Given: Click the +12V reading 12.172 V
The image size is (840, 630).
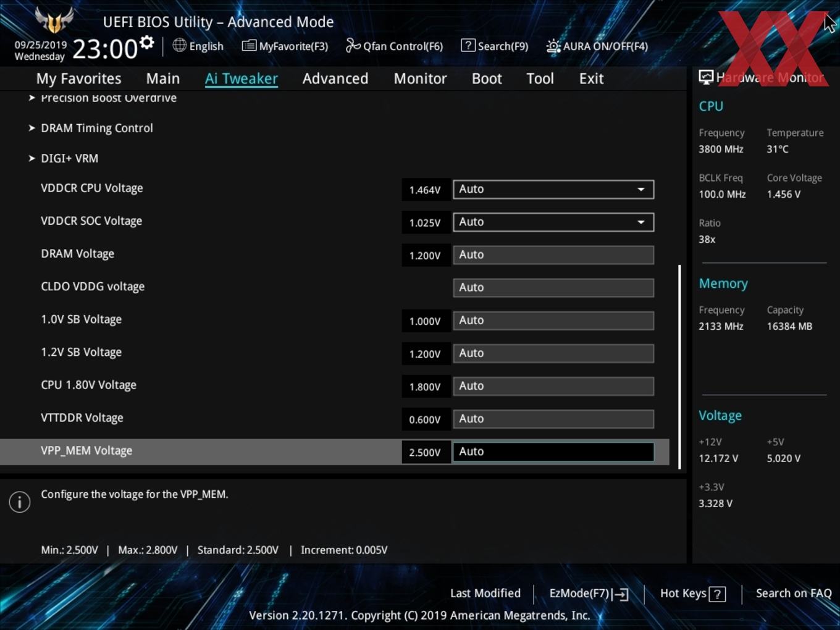Looking at the screenshot, I should (718, 458).
